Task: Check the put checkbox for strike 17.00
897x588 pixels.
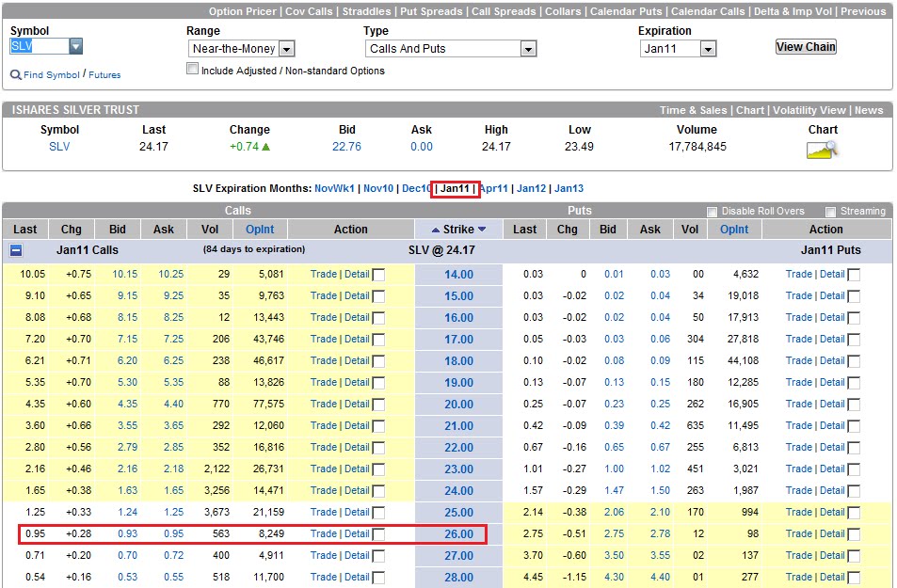Action: (x=854, y=340)
